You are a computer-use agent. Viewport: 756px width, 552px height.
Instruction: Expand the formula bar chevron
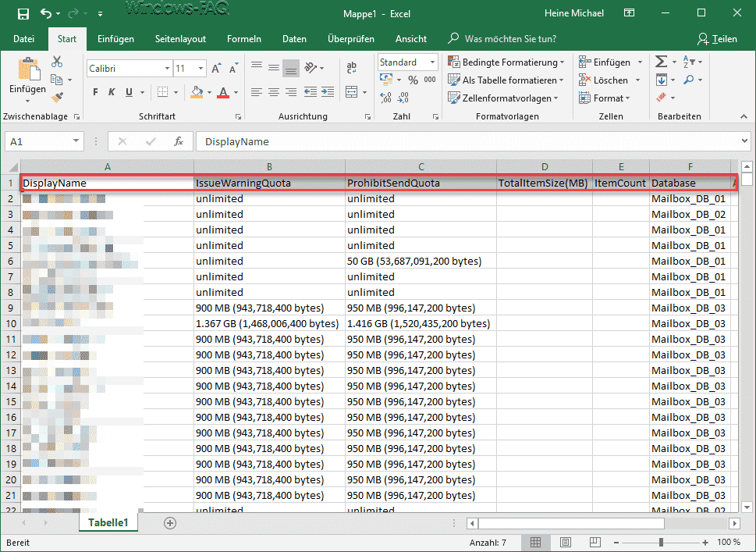[x=745, y=141]
